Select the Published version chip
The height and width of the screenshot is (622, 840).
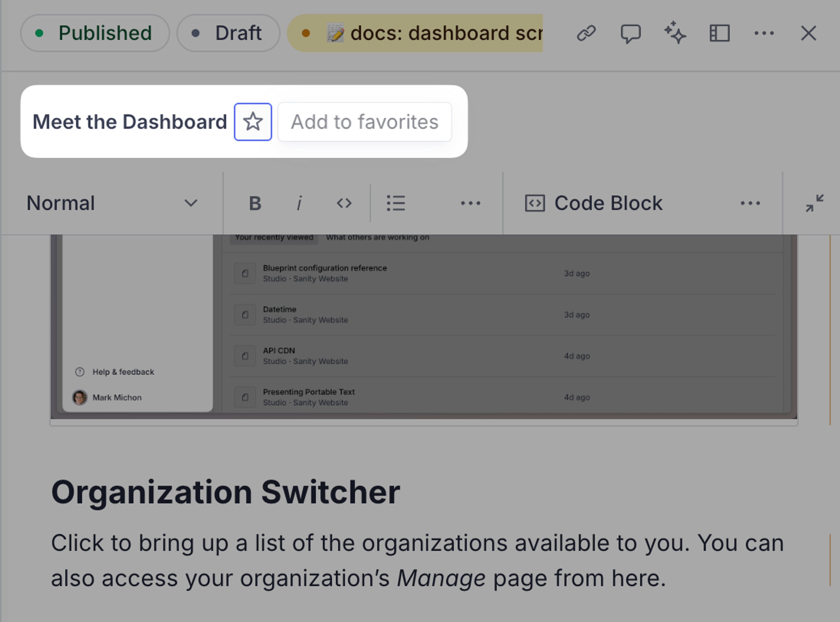[95, 33]
